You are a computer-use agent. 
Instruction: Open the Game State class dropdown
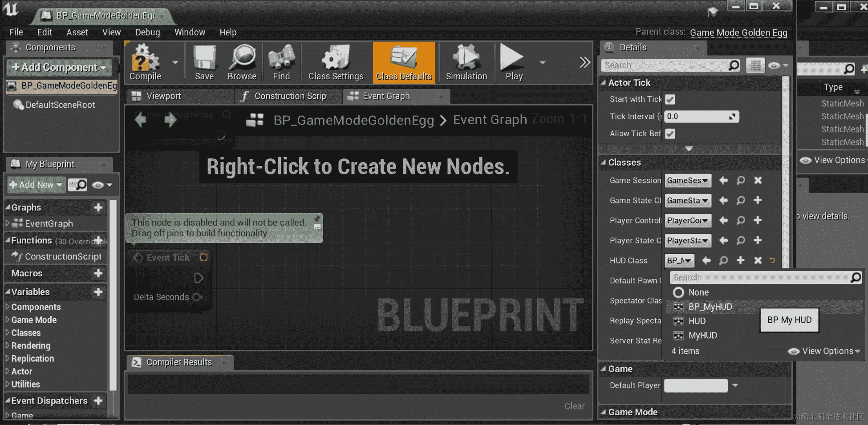[x=688, y=200]
